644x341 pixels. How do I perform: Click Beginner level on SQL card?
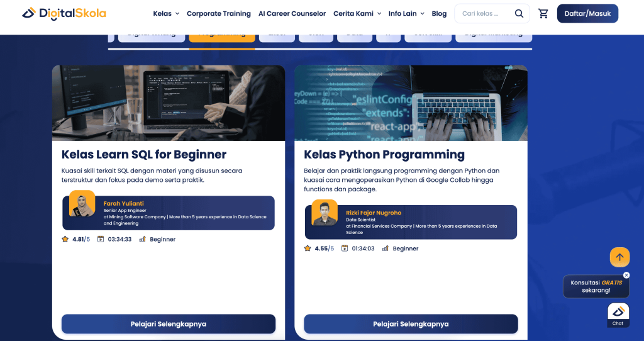pyautogui.click(x=163, y=239)
